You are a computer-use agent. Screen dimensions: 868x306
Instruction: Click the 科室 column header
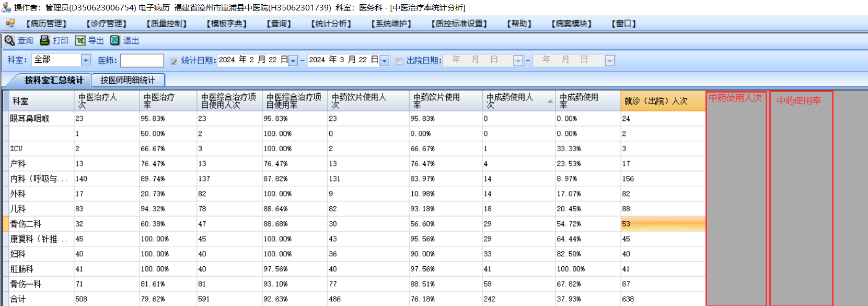click(x=42, y=100)
